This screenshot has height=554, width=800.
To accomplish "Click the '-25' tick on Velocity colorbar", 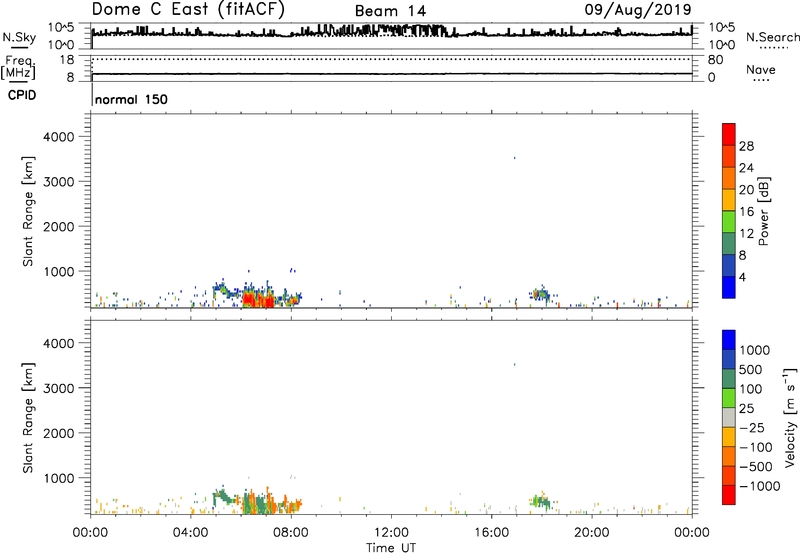I will coord(752,427).
